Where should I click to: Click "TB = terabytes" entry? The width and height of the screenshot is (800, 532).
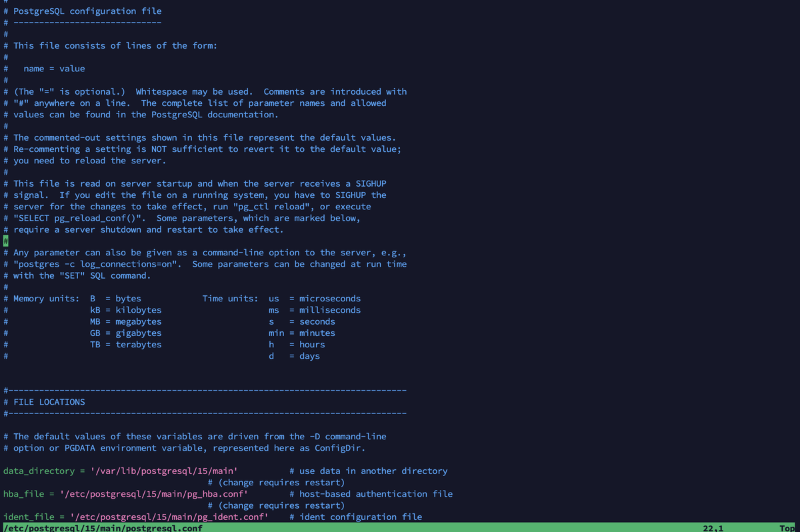click(x=125, y=345)
